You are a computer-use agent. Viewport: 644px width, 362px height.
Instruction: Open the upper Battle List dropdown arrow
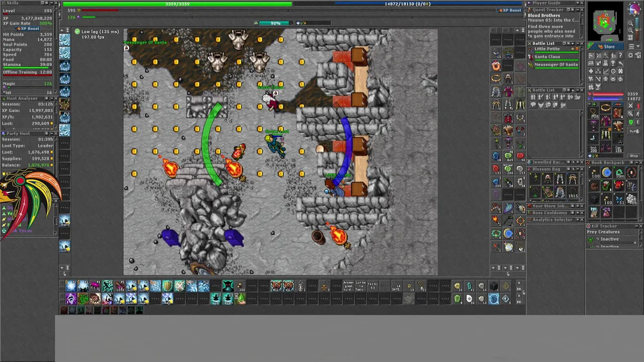[x=573, y=43]
